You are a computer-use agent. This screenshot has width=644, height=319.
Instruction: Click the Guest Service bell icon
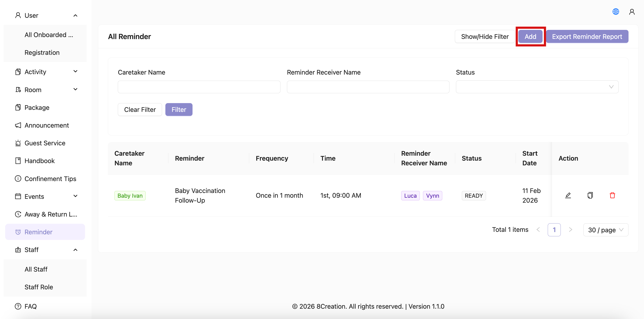point(18,143)
